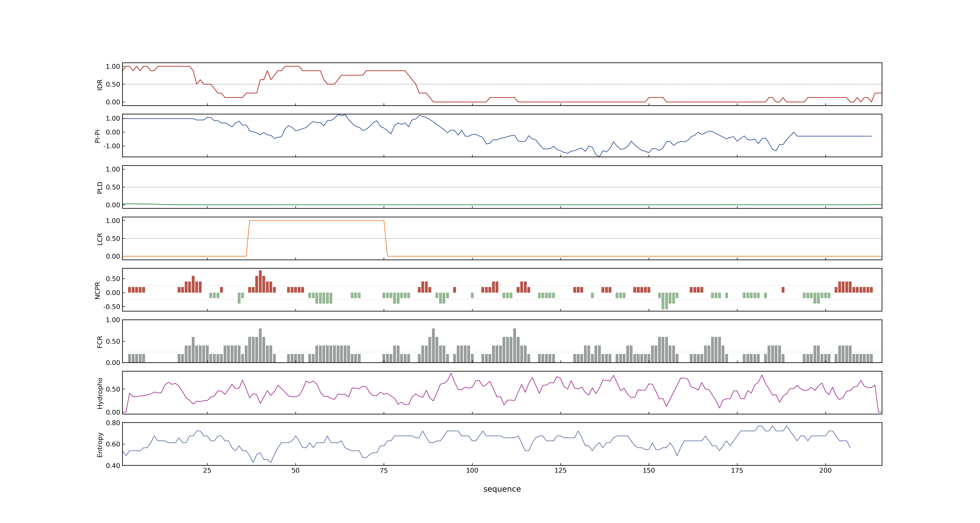
Task: Click the 1.00 tick on LCR axis
Action: tap(113, 221)
